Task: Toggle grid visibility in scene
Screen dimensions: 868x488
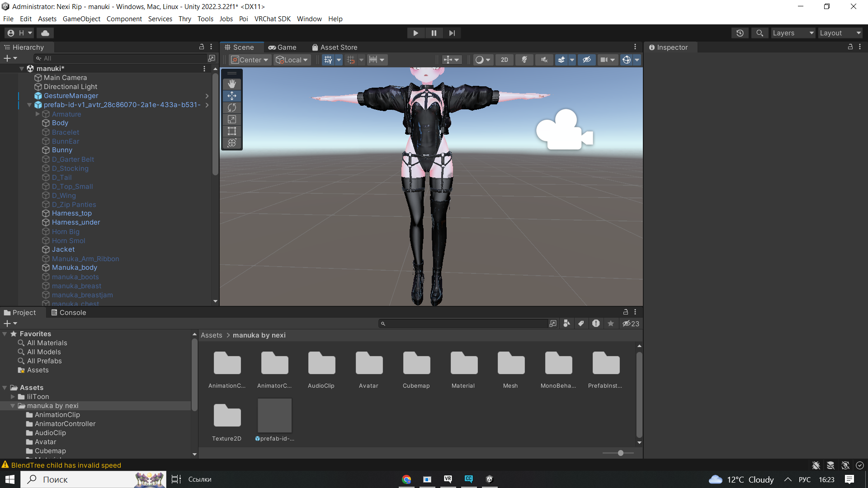Action: pyautogui.click(x=328, y=60)
